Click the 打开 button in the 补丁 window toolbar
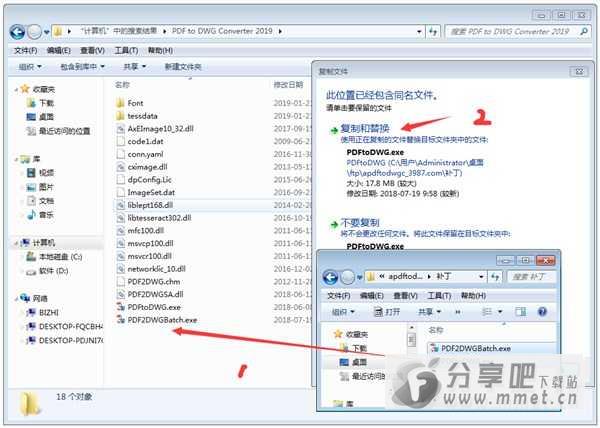The width and height of the screenshot is (600, 428). point(387,312)
